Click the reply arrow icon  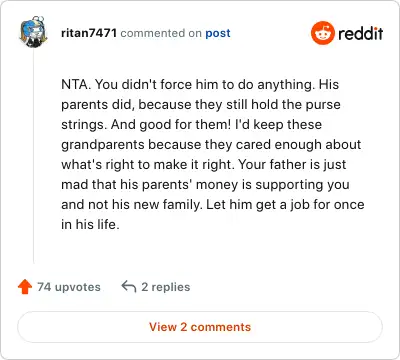(129, 286)
